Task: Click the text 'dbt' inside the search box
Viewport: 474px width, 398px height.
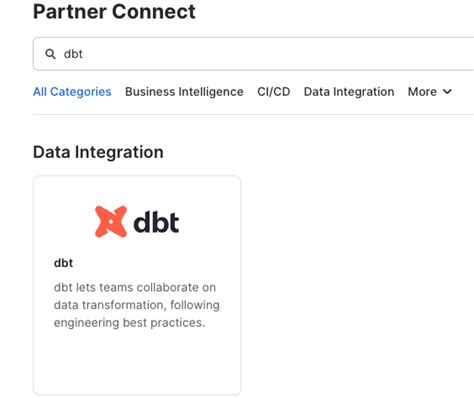Action: click(x=73, y=54)
